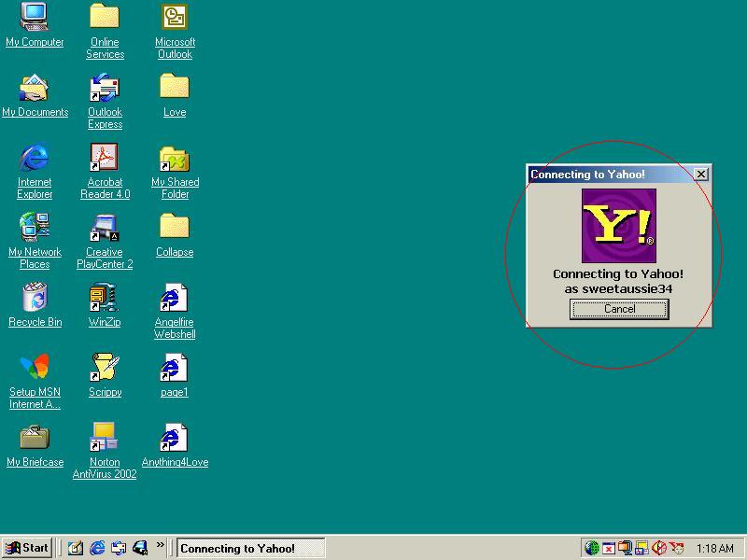
Task: Open the Anything4Love shortcut
Action: tap(174, 439)
